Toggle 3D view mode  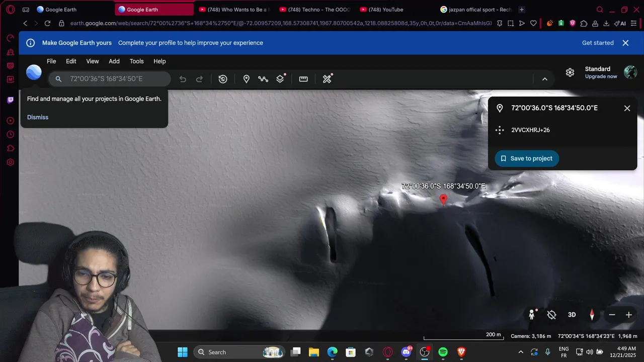tap(572, 315)
